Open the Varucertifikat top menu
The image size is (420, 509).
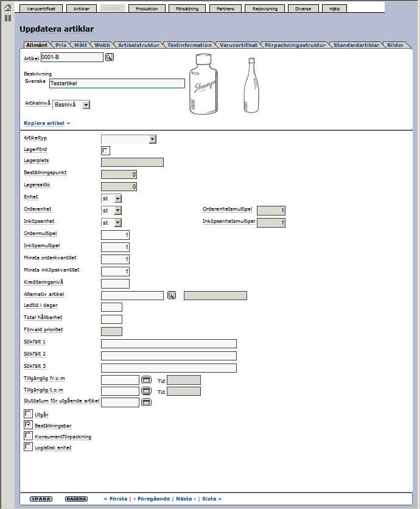(41, 9)
